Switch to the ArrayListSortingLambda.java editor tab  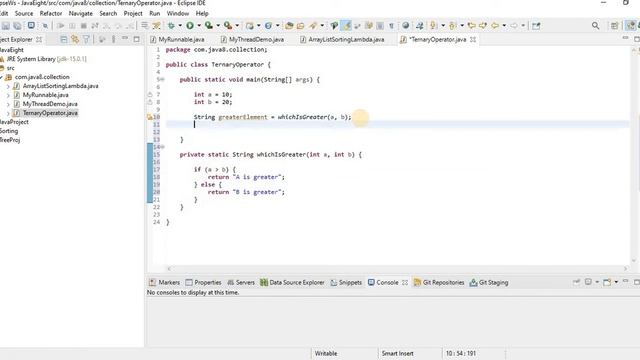[x=342, y=40]
